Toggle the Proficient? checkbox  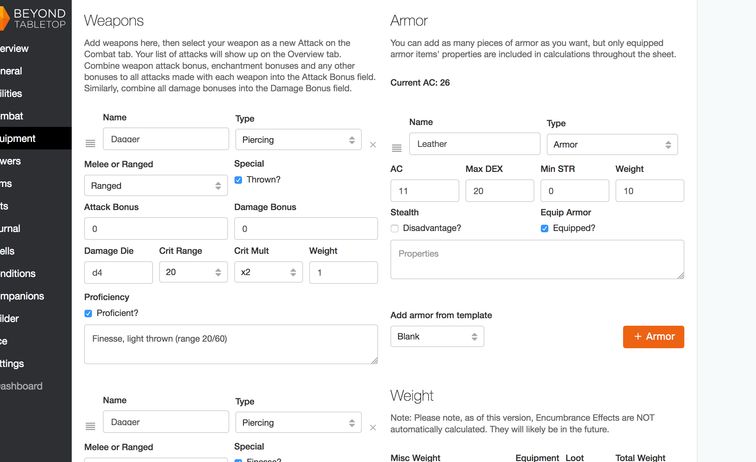click(x=89, y=313)
